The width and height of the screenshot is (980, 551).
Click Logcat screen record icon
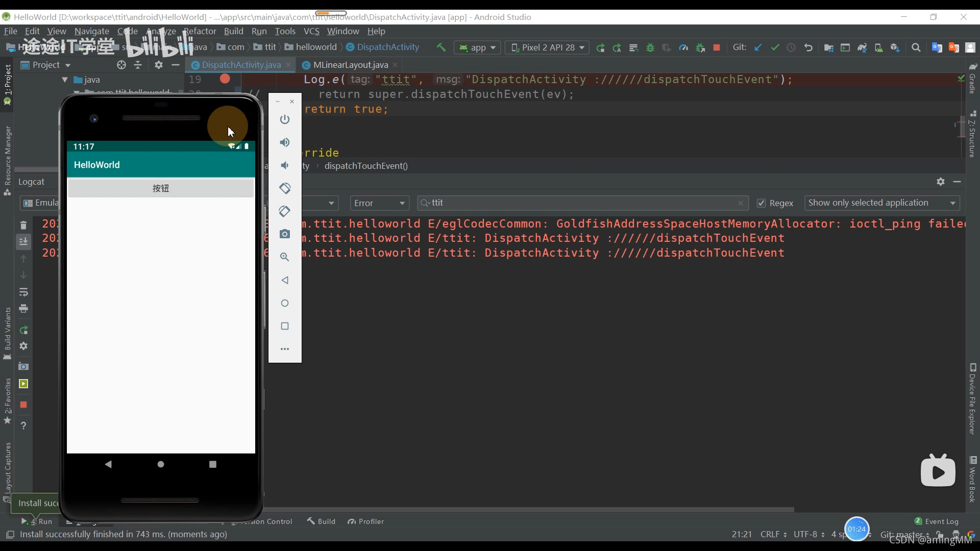point(23,384)
